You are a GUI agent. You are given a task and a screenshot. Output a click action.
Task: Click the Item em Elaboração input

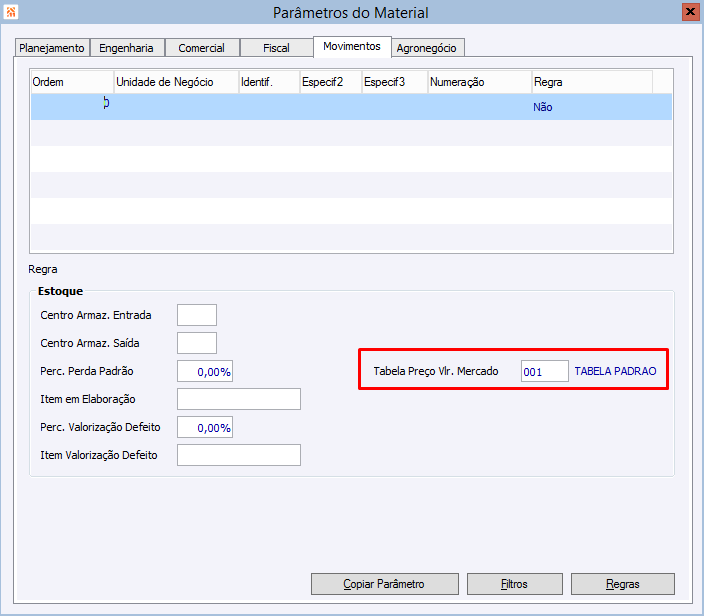tap(239, 399)
